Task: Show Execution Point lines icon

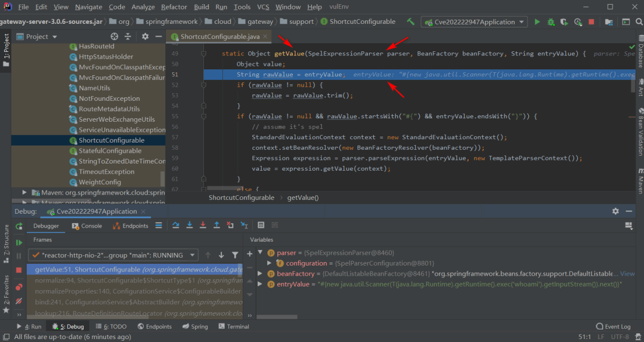Action: [x=159, y=225]
